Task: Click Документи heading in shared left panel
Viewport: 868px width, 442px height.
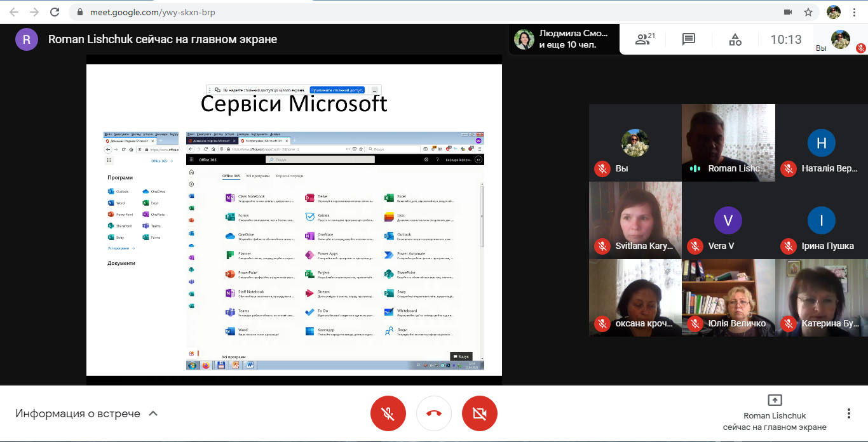Action: (121, 263)
